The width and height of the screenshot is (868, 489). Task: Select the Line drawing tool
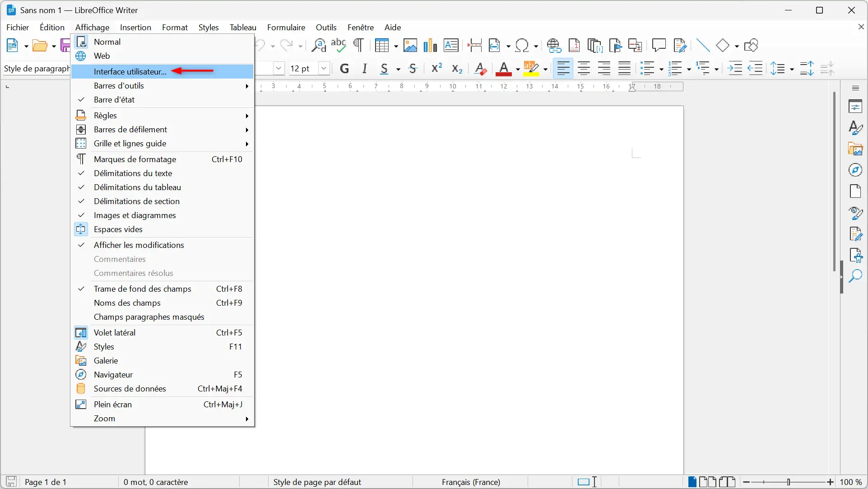click(702, 45)
